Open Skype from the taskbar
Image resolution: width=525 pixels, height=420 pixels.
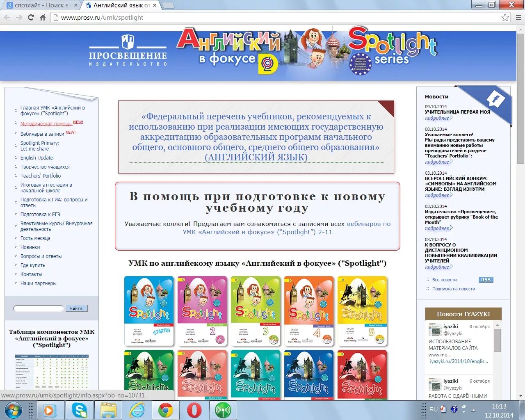[79, 410]
